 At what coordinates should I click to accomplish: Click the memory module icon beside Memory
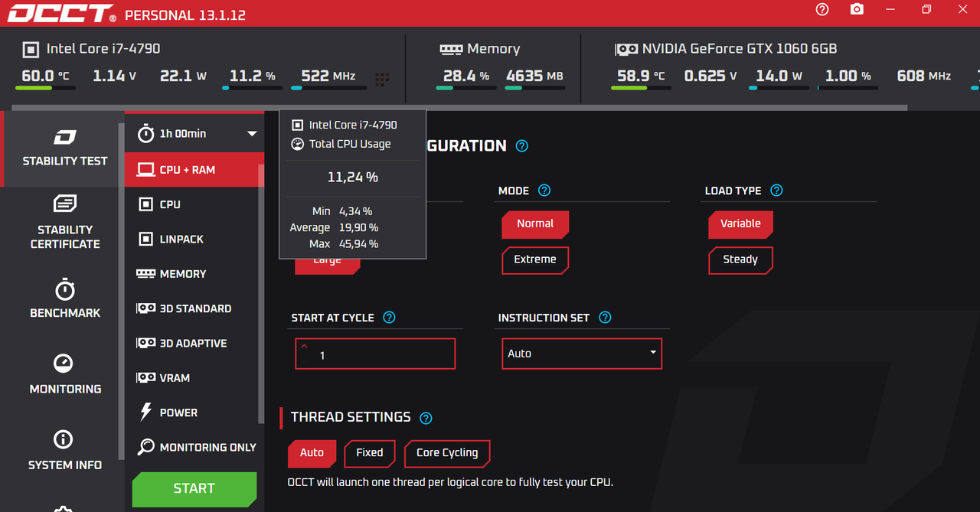click(x=451, y=49)
